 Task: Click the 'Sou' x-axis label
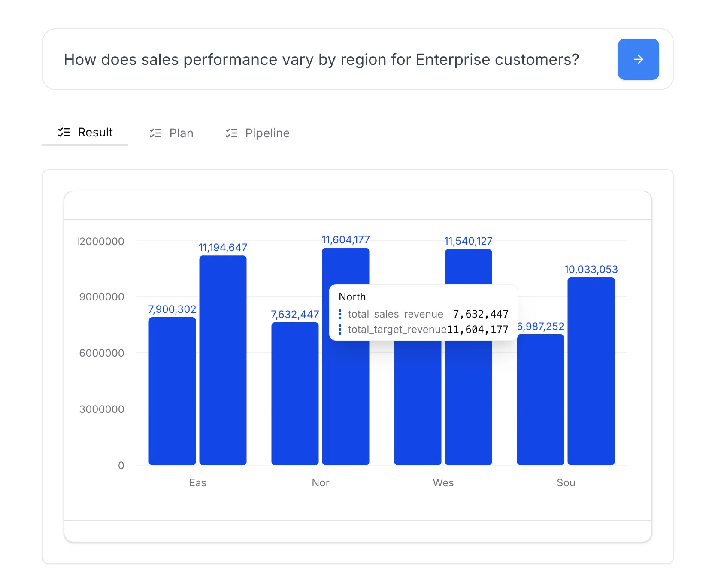click(x=566, y=483)
